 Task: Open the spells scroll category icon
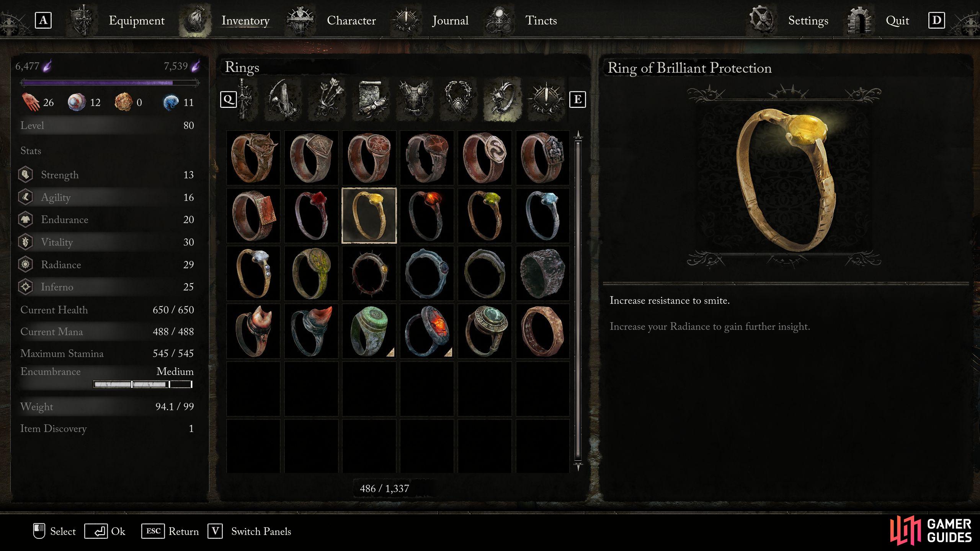371,99
